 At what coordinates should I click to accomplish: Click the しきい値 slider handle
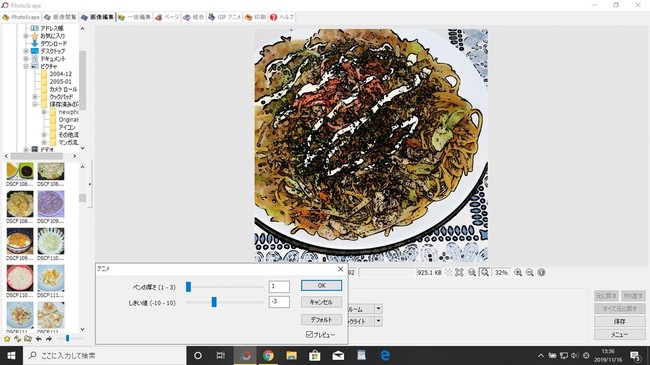point(214,302)
